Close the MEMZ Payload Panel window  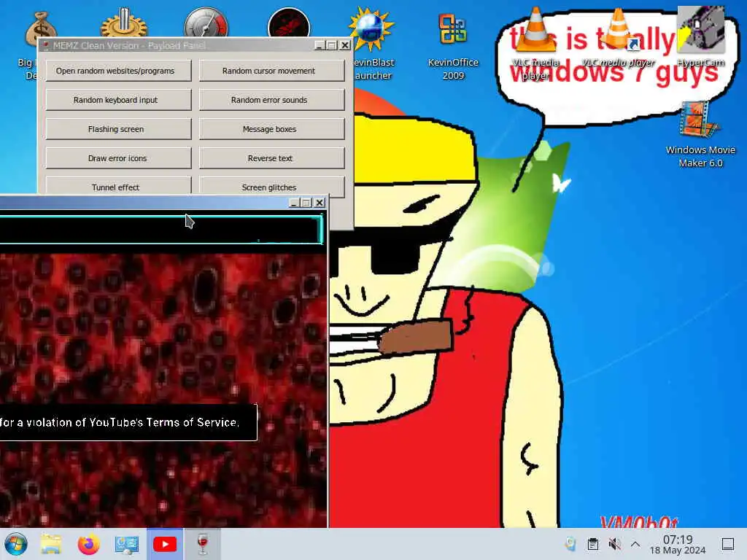[345, 45]
